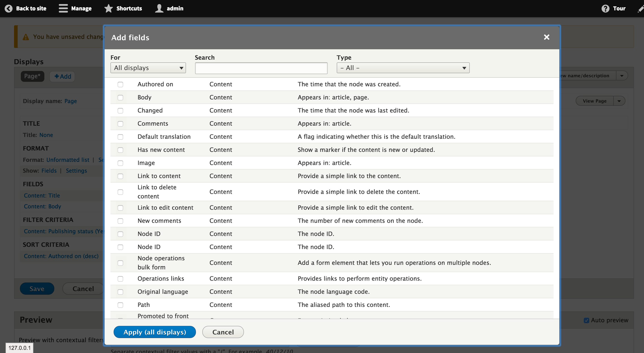The image size is (644, 353).
Task: Click the Save button on the view page
Action: coord(37,289)
